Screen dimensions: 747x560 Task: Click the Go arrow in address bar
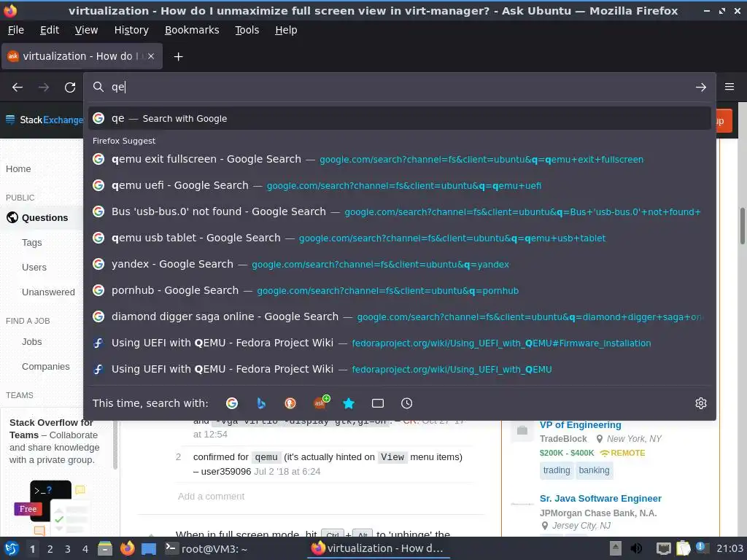[x=701, y=87]
